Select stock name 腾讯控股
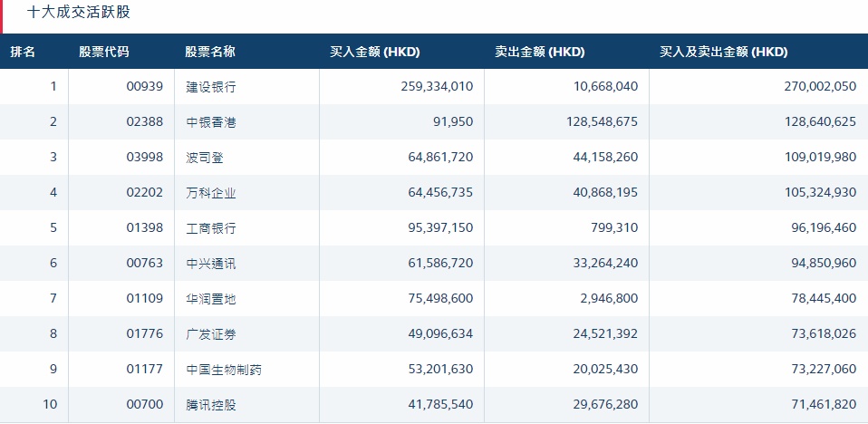This screenshot has width=868, height=424. (x=211, y=405)
